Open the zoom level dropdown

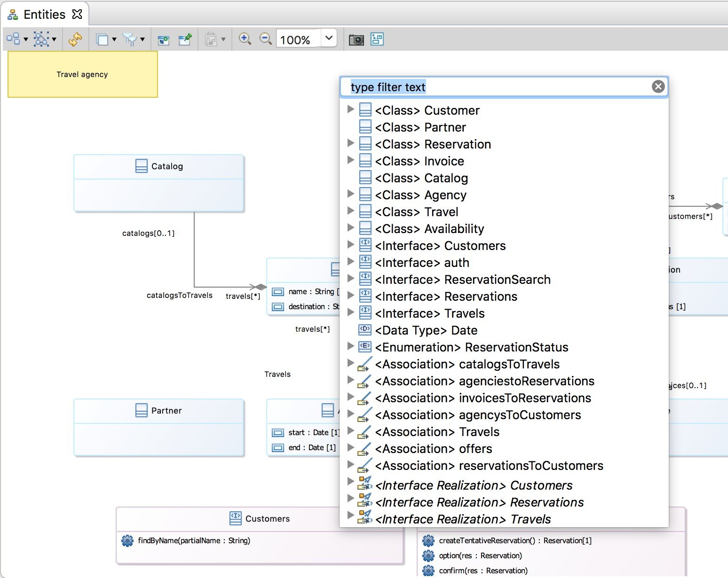click(x=329, y=38)
